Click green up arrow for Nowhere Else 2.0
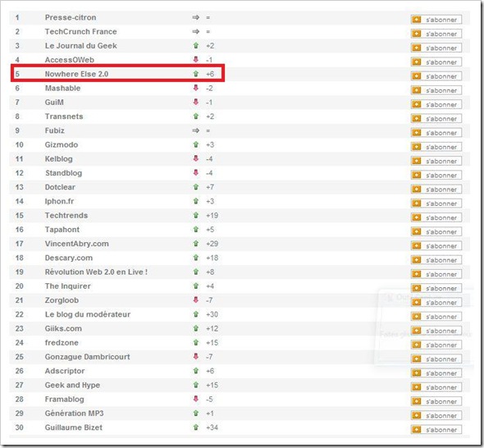Image resolution: width=484 pixels, height=448 pixels. coord(196,74)
